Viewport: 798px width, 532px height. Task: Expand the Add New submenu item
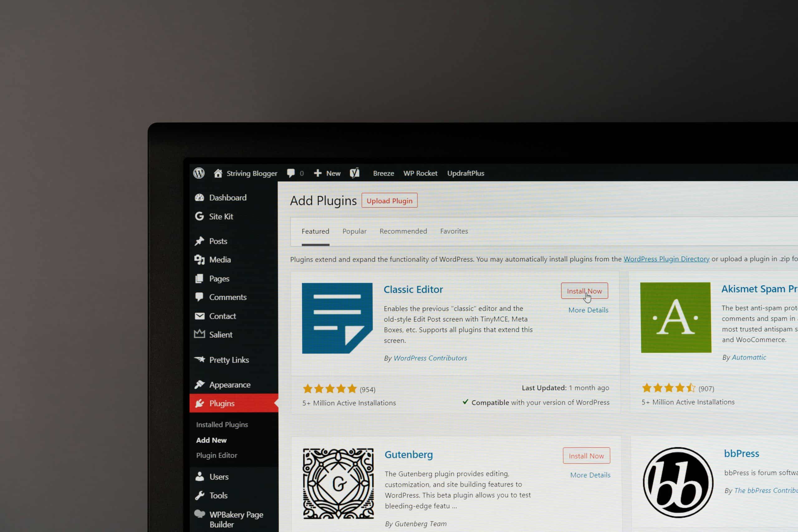point(212,439)
